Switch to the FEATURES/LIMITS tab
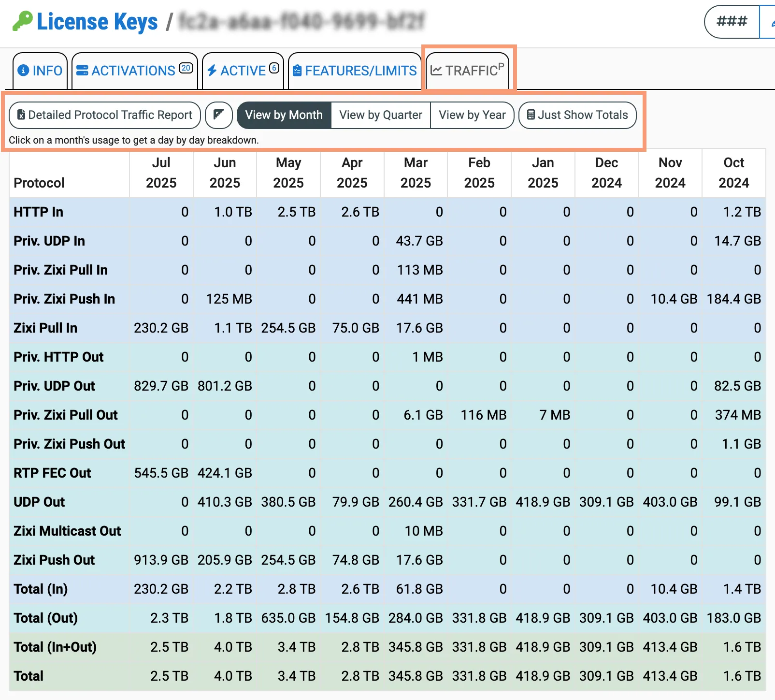Screen dimensions: 775x700 pos(355,71)
